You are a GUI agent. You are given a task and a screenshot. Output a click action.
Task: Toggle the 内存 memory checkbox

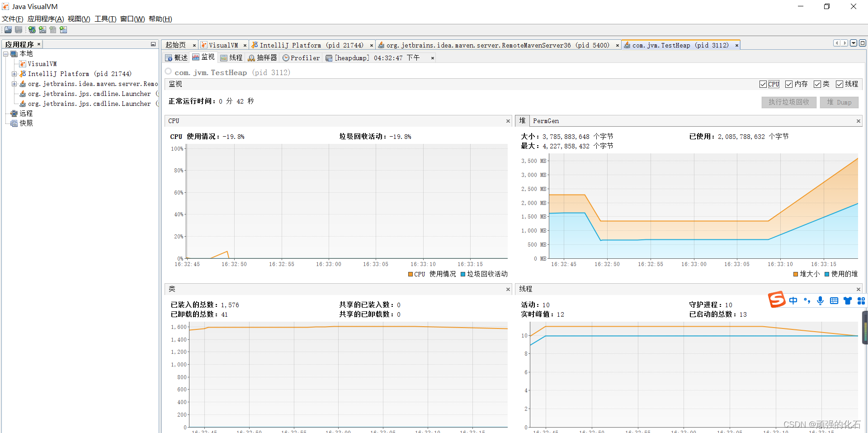tap(789, 84)
